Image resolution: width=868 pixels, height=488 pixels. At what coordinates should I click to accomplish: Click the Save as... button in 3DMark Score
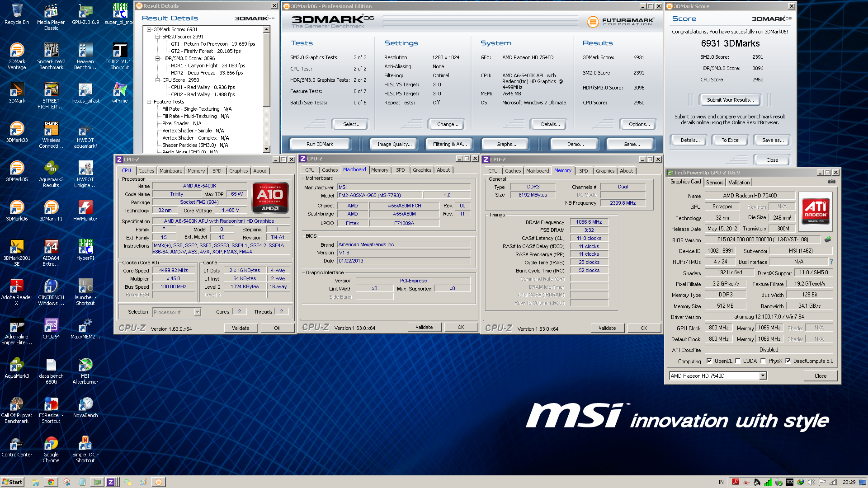coord(773,140)
